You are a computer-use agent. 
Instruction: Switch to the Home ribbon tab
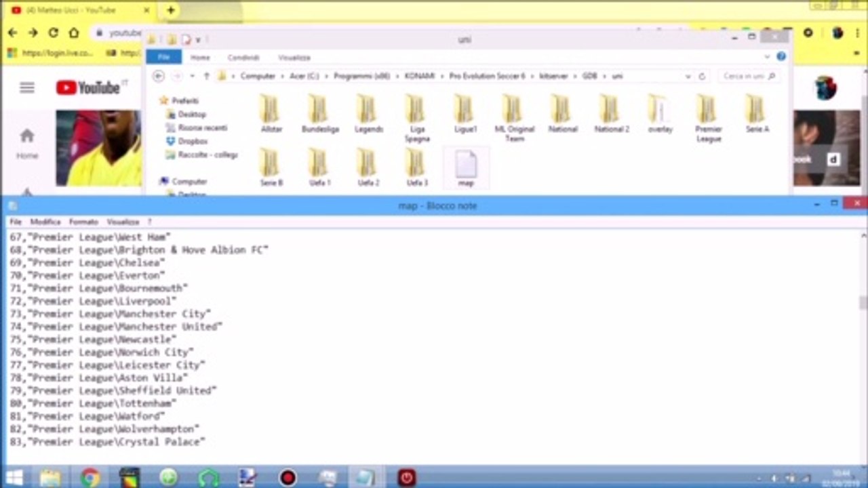(200, 58)
